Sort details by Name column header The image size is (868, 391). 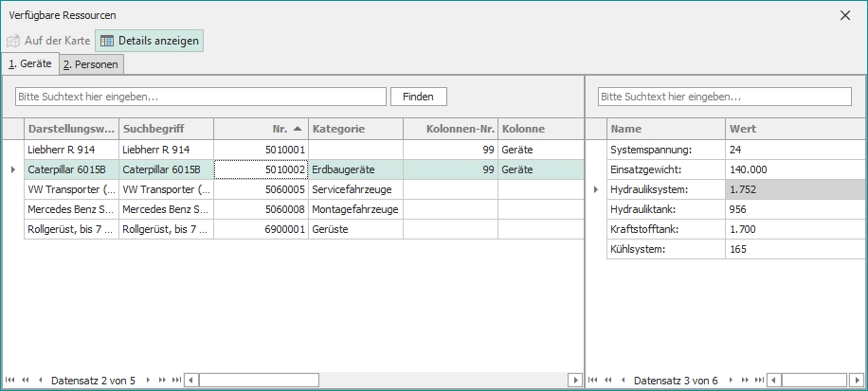pos(665,129)
